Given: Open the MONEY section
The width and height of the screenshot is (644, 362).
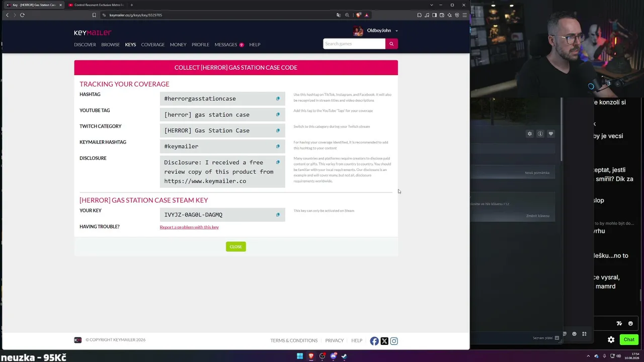Looking at the screenshot, I should tap(178, 45).
